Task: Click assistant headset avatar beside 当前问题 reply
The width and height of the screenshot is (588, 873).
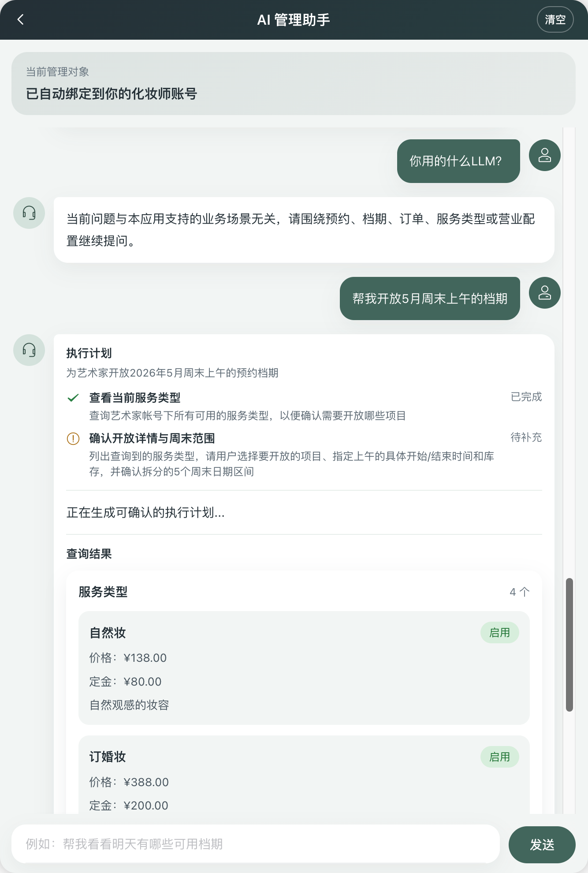Action: point(29,213)
